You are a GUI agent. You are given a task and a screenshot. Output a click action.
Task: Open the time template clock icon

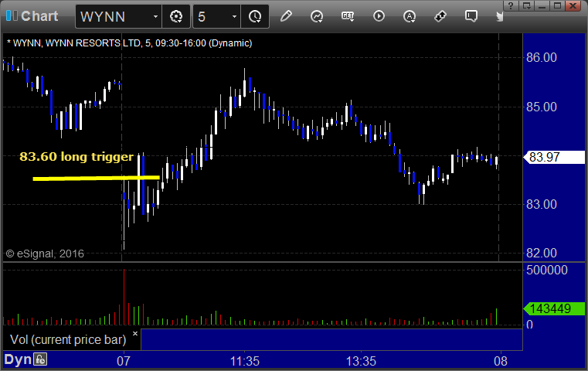[255, 16]
